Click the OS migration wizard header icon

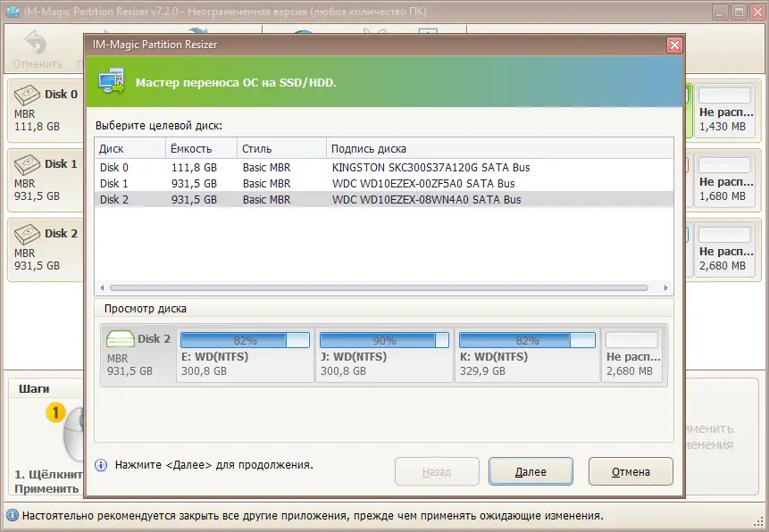[112, 81]
